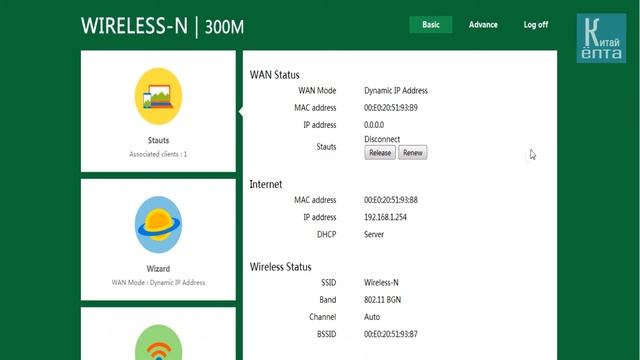Open the Stauts card monitor icon
Screen dimensions: 640x360
(x=158, y=96)
